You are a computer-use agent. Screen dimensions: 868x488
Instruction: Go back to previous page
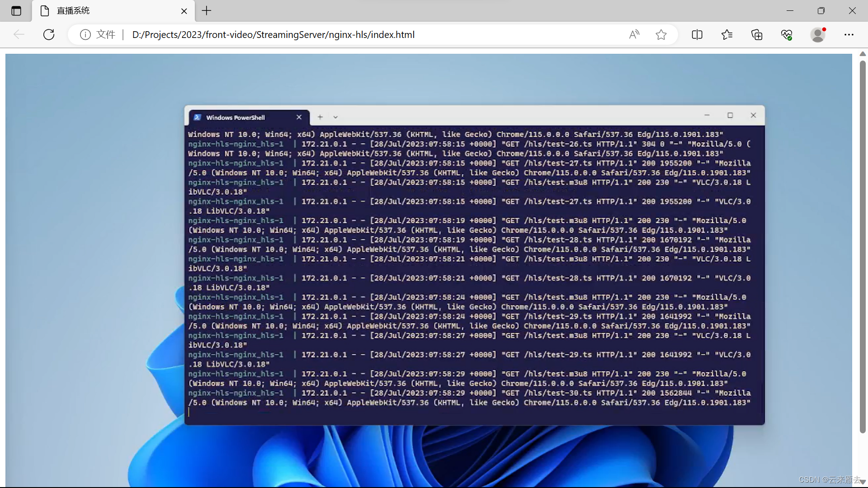point(19,34)
